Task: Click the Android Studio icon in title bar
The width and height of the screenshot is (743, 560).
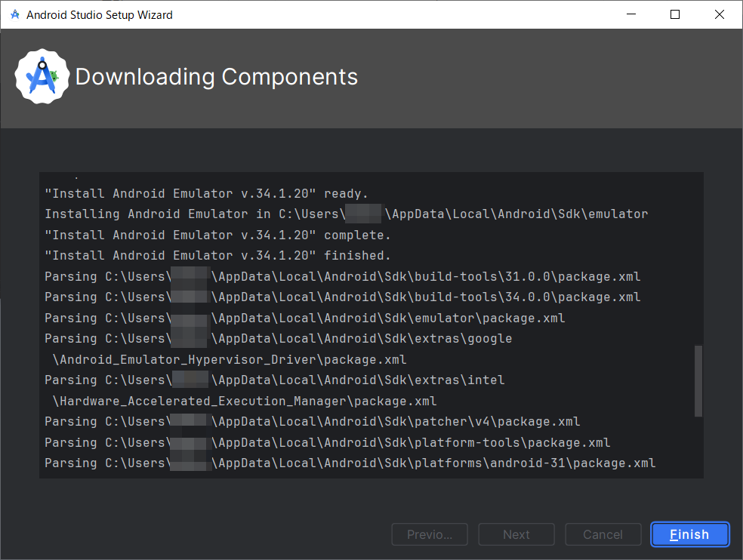Action: [15, 14]
